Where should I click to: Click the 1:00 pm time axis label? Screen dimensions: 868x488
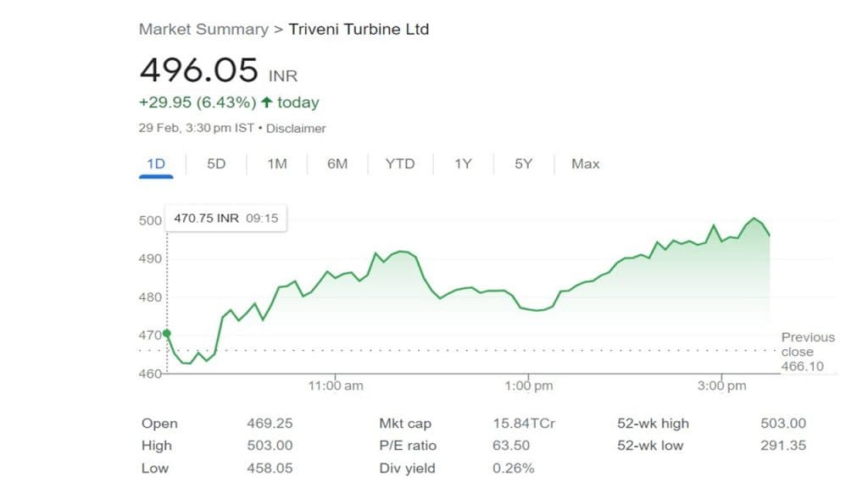(529, 385)
